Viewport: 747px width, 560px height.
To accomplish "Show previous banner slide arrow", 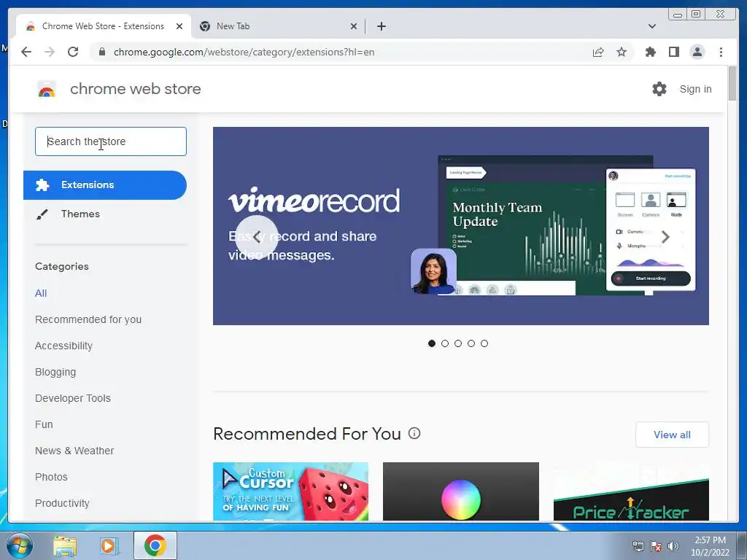I will pyautogui.click(x=256, y=237).
